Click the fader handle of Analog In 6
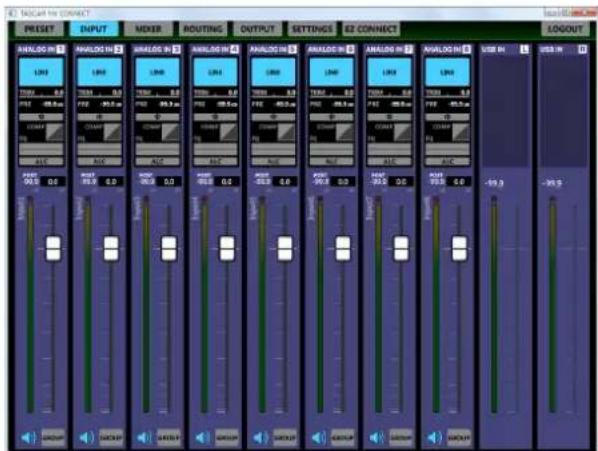Image resolution: width=598 pixels, height=451 pixels. [343, 249]
